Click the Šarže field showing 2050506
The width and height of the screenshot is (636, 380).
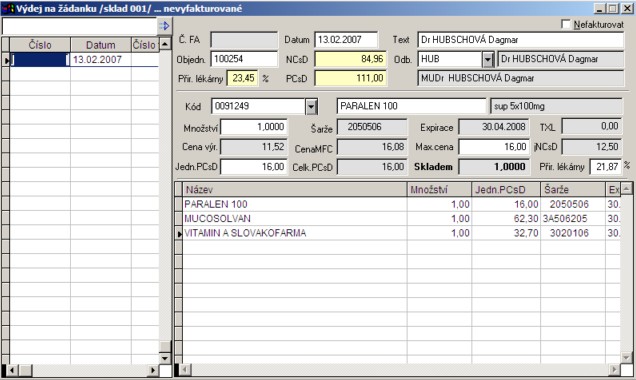coord(372,127)
